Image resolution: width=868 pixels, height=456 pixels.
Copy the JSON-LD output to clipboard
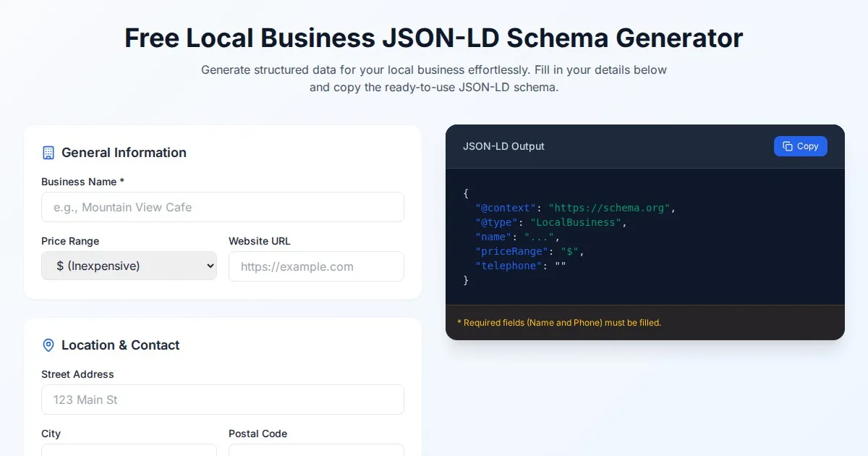pyautogui.click(x=800, y=146)
